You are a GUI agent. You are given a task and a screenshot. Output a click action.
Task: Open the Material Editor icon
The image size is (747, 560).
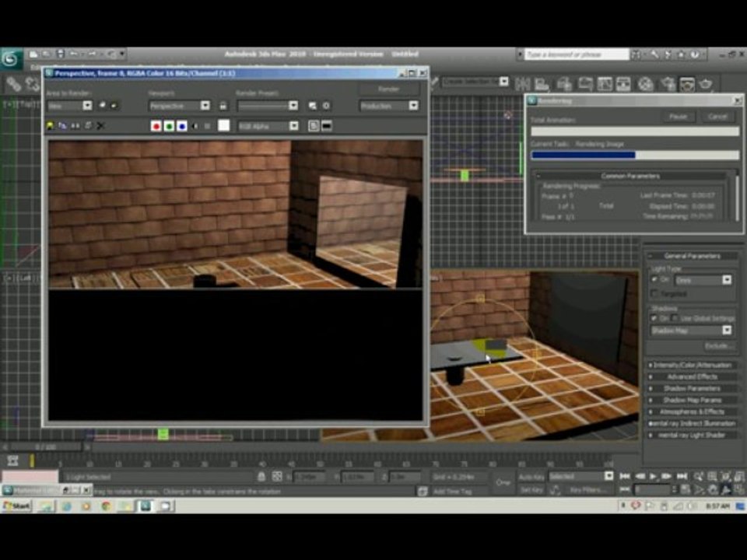point(646,84)
